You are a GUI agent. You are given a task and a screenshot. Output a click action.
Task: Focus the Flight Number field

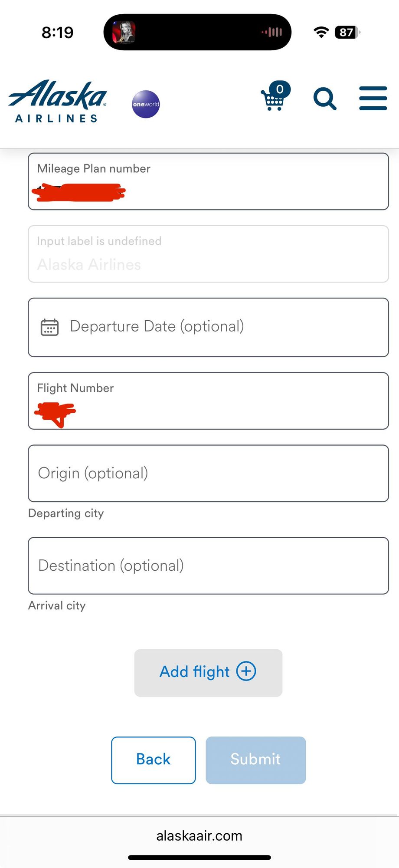click(x=208, y=401)
